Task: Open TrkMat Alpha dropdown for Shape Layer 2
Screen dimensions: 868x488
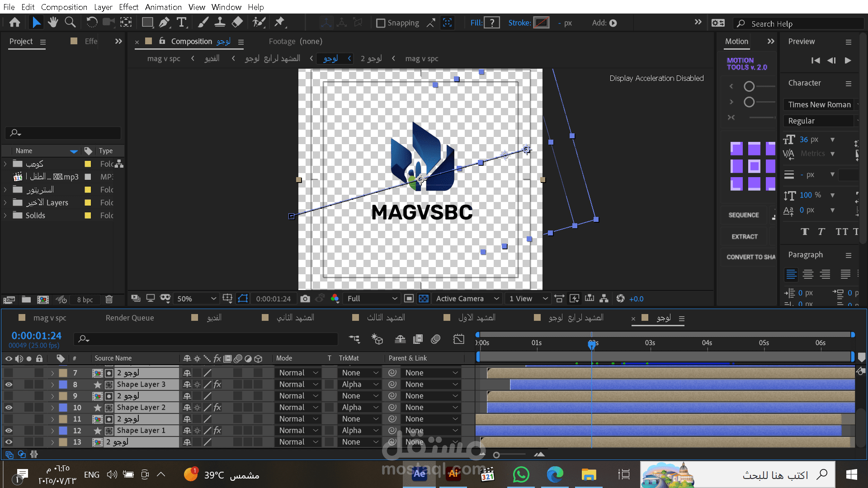Action: [x=359, y=408]
